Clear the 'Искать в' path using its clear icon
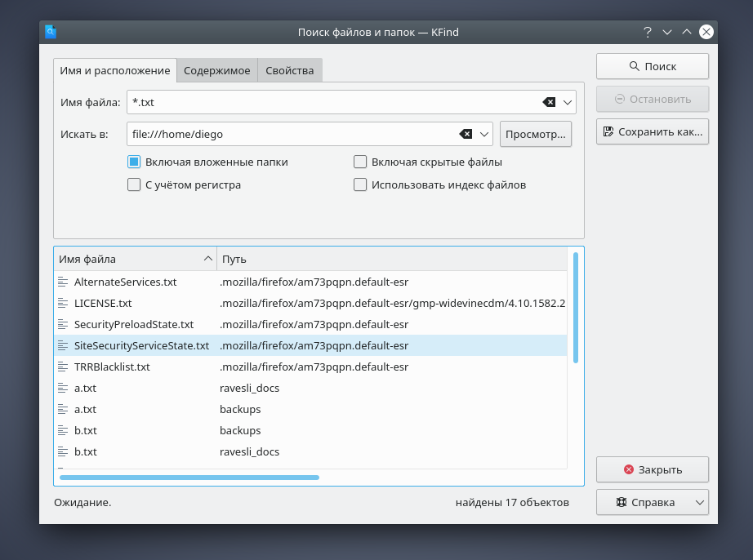The image size is (753, 560). [x=465, y=134]
